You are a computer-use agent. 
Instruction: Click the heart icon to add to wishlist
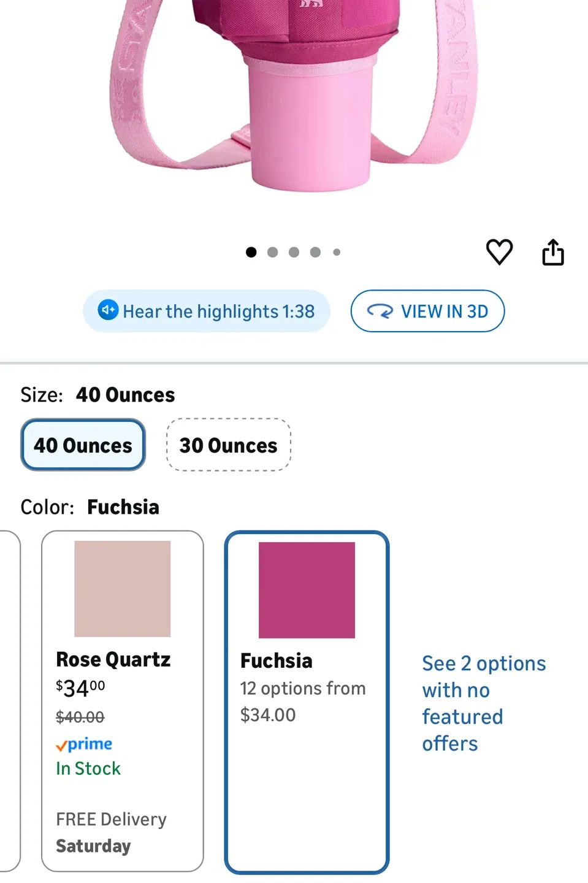[x=499, y=251]
